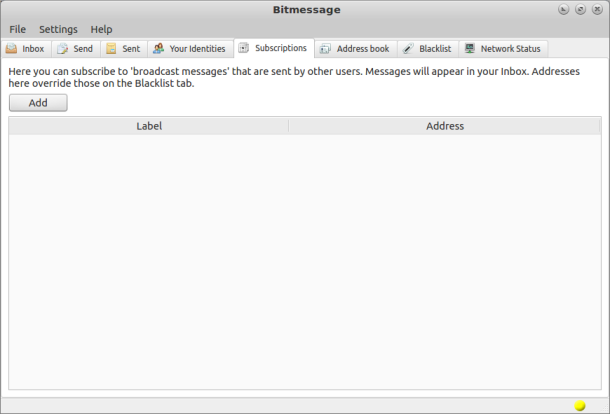Click the Network Status monitor icon
The height and width of the screenshot is (414, 610).
pos(470,48)
